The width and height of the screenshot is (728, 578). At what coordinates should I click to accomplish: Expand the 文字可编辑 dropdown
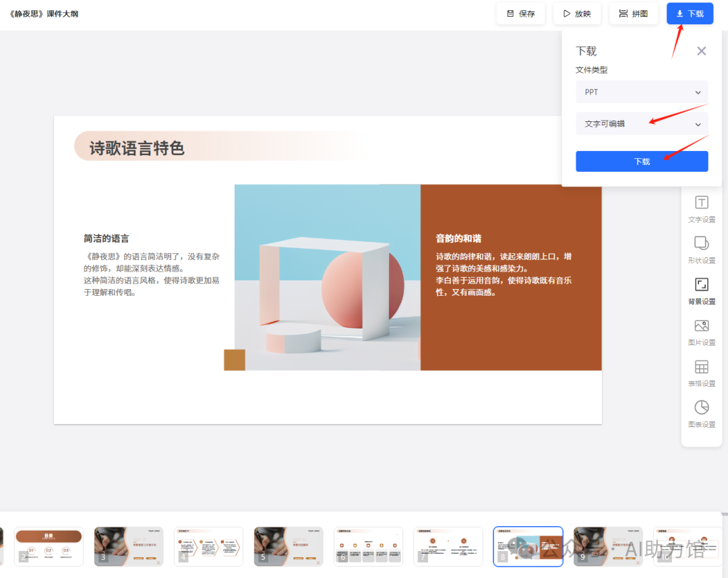(642, 124)
